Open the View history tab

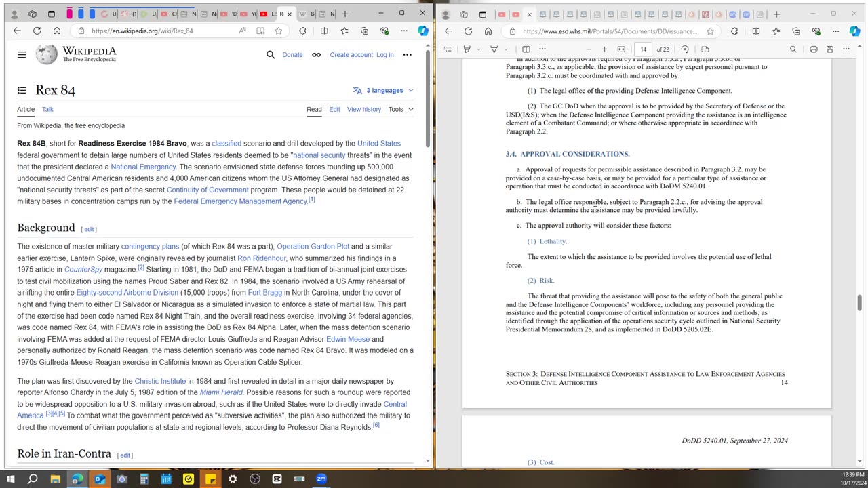pyautogui.click(x=364, y=109)
